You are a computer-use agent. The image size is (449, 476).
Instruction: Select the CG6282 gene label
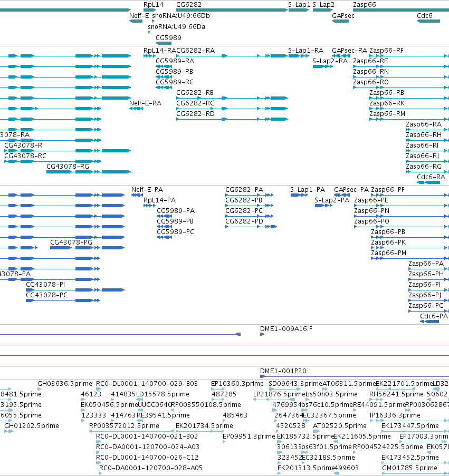[x=189, y=5]
